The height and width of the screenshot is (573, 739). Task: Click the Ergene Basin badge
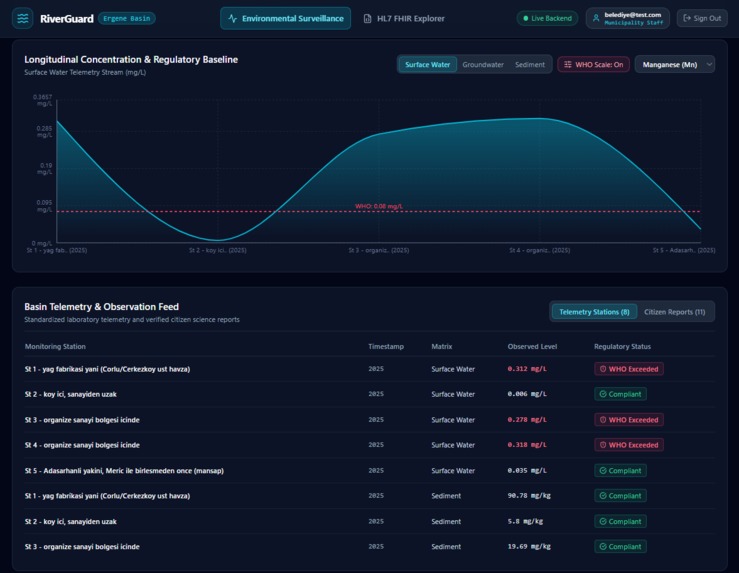click(127, 18)
